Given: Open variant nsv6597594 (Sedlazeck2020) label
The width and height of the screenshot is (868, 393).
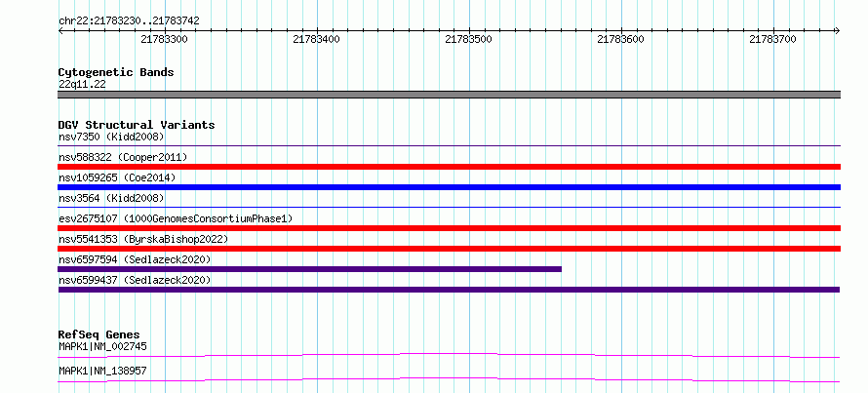Looking at the screenshot, I should [135, 259].
